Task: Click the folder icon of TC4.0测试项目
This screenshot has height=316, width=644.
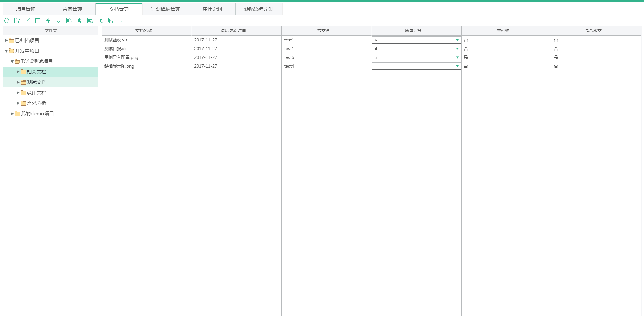Action: tap(17, 61)
